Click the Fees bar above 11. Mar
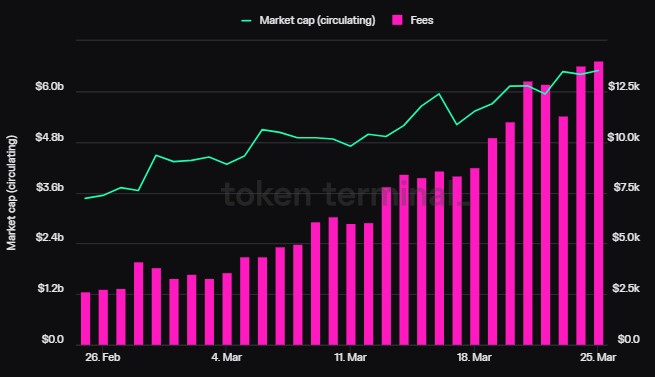Viewport: 655px width, 377px height. tap(351, 284)
